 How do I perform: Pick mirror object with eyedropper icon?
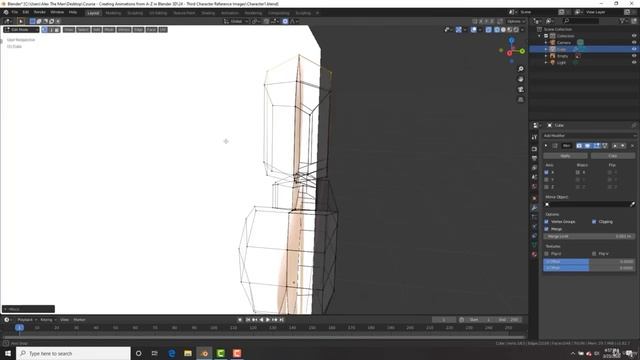[x=633, y=204]
